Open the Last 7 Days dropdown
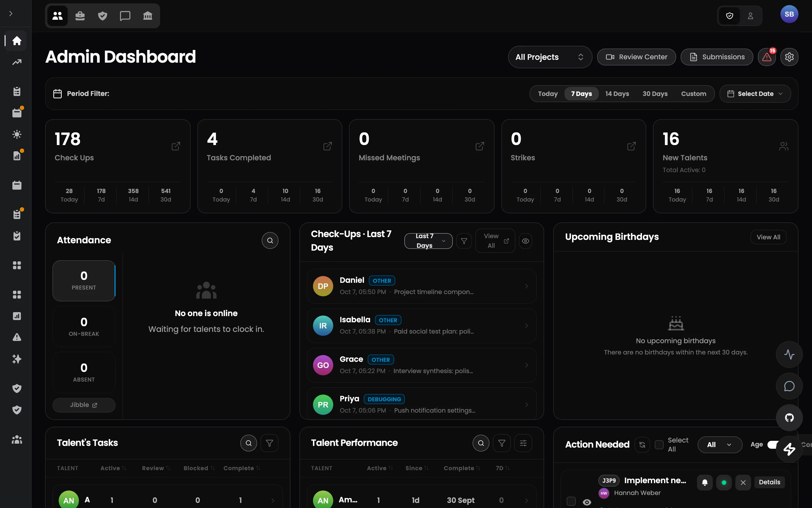 click(428, 241)
